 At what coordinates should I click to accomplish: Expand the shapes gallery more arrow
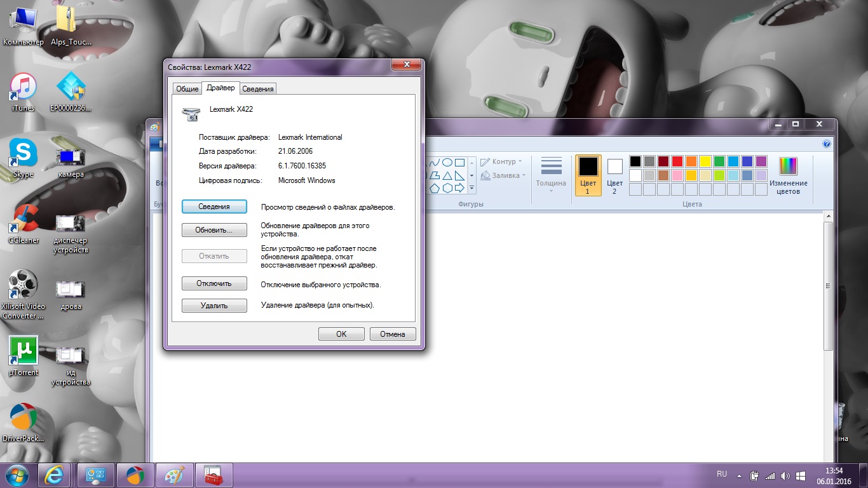tap(472, 189)
